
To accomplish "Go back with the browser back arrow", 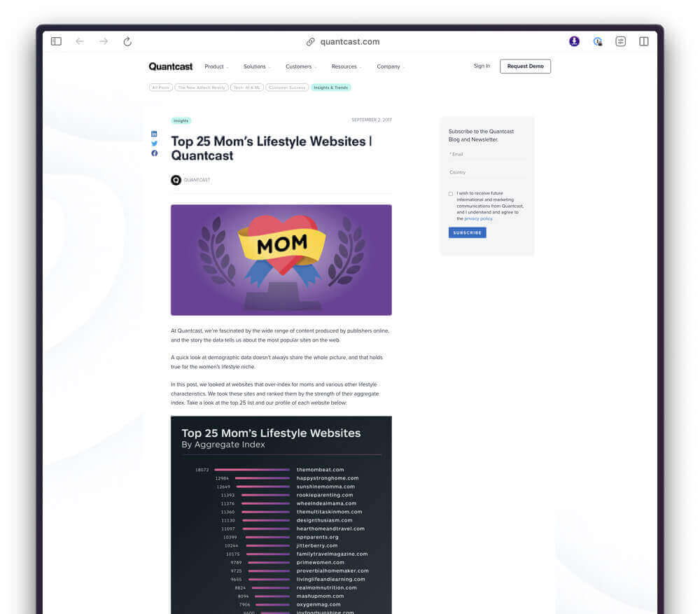I will tap(80, 41).
